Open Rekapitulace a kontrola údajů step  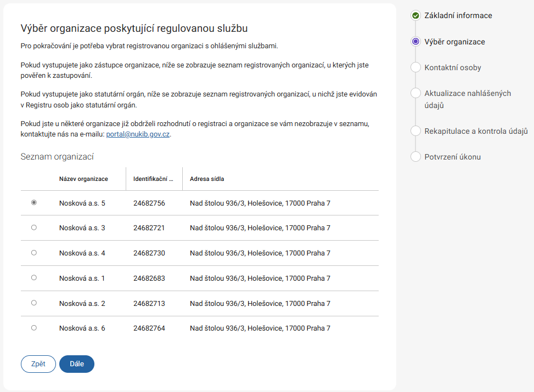point(476,131)
